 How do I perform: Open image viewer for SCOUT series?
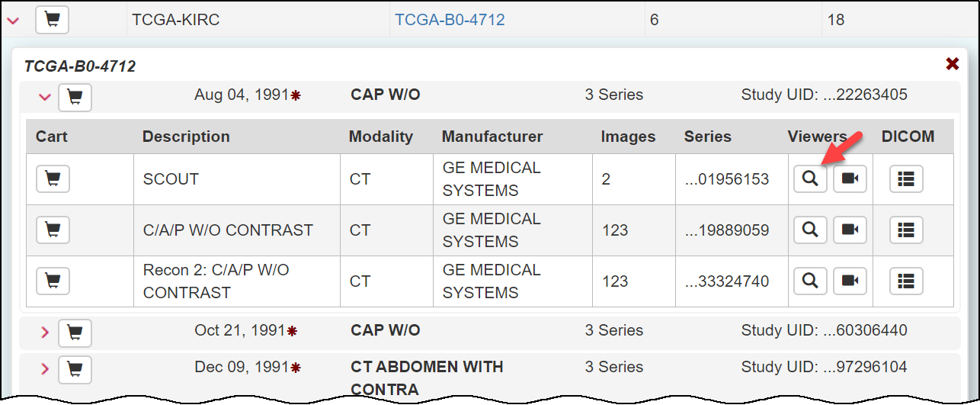(x=810, y=179)
